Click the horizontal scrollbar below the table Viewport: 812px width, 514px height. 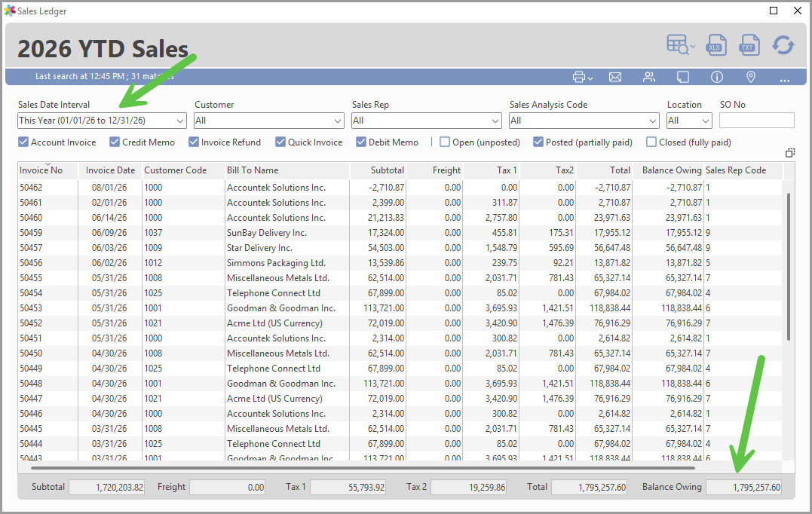pyautogui.click(x=363, y=468)
